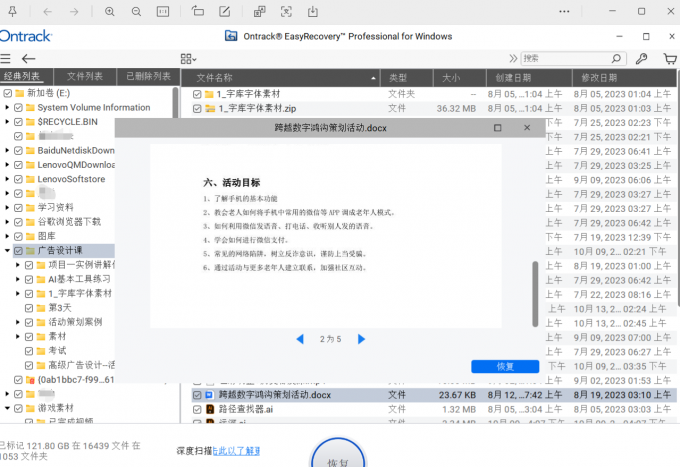
Task: Toggle checkbox for 跨越数字鸿沟策划活动.docx row
Action: click(197, 395)
